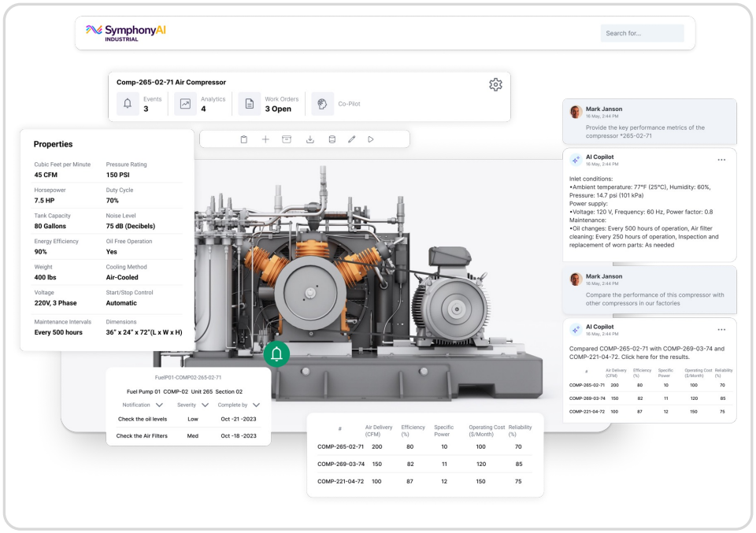Launch Co-Pilot from the asset card
The width and height of the screenshot is (756, 533).
point(322,103)
